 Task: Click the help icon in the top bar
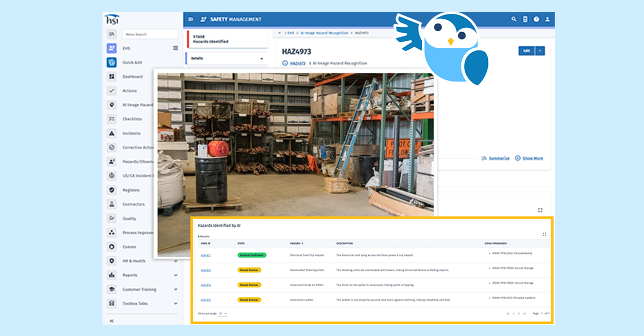tap(536, 19)
